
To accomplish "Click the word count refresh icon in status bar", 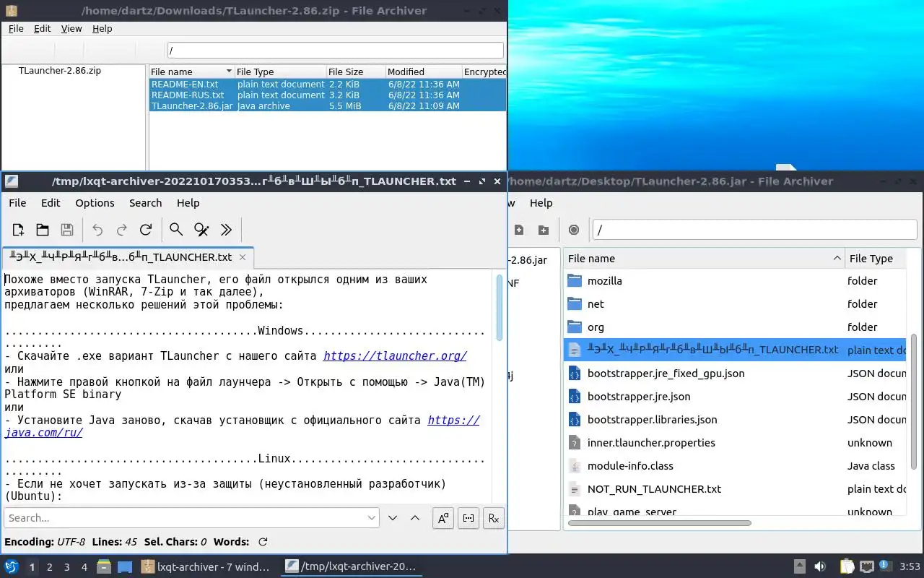I will [263, 542].
